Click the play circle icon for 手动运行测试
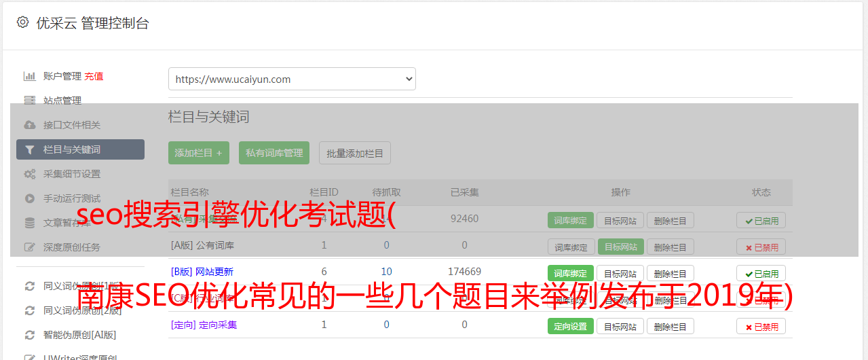868x360 pixels. coord(30,198)
